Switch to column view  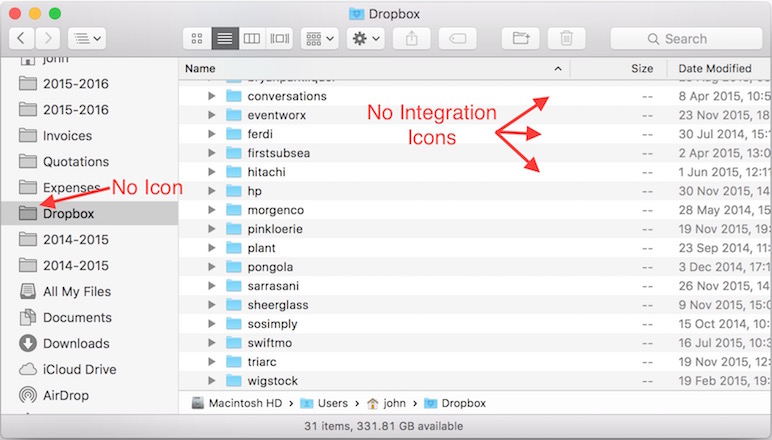pos(252,38)
